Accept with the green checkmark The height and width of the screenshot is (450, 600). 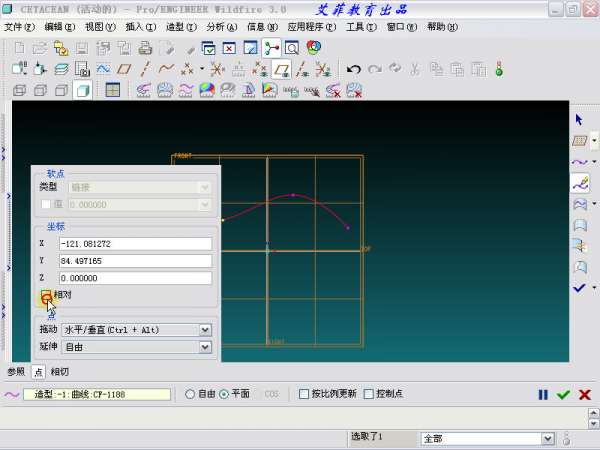pyautogui.click(x=563, y=395)
